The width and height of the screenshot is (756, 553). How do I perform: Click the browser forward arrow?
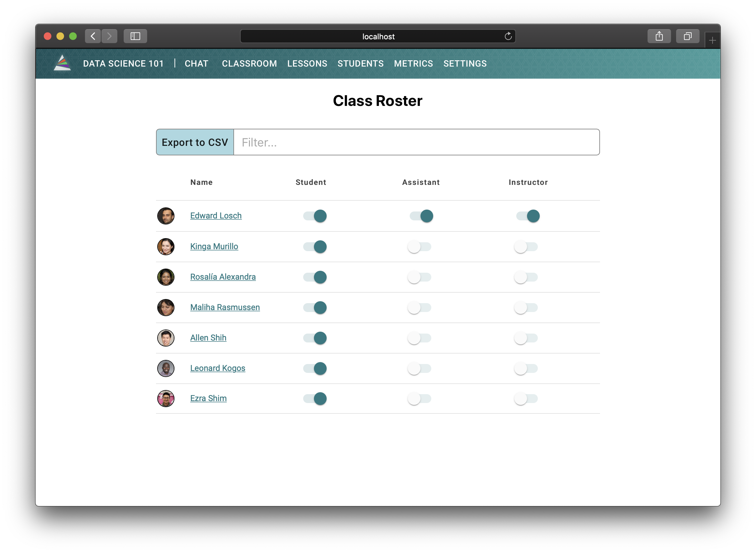click(x=109, y=36)
